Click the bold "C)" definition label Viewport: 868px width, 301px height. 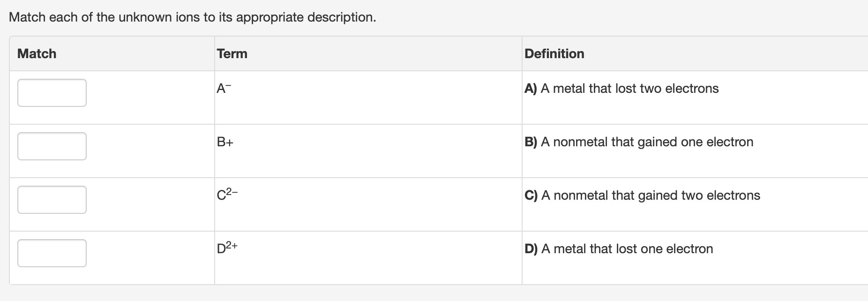pyautogui.click(x=531, y=196)
